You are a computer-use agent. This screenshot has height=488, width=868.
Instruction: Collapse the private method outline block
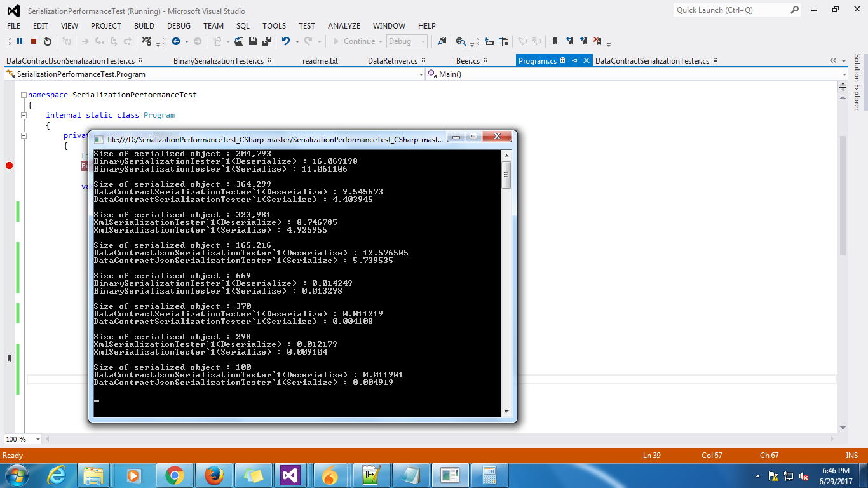24,135
